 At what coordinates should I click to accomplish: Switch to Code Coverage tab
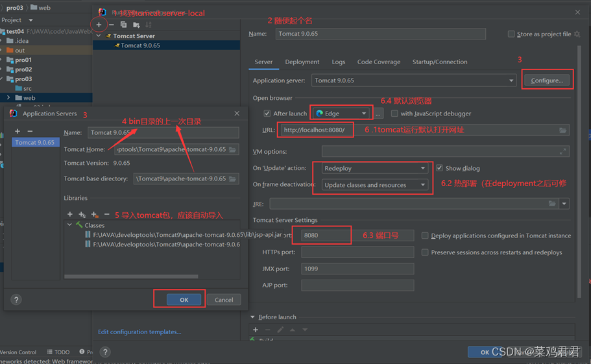[379, 62]
